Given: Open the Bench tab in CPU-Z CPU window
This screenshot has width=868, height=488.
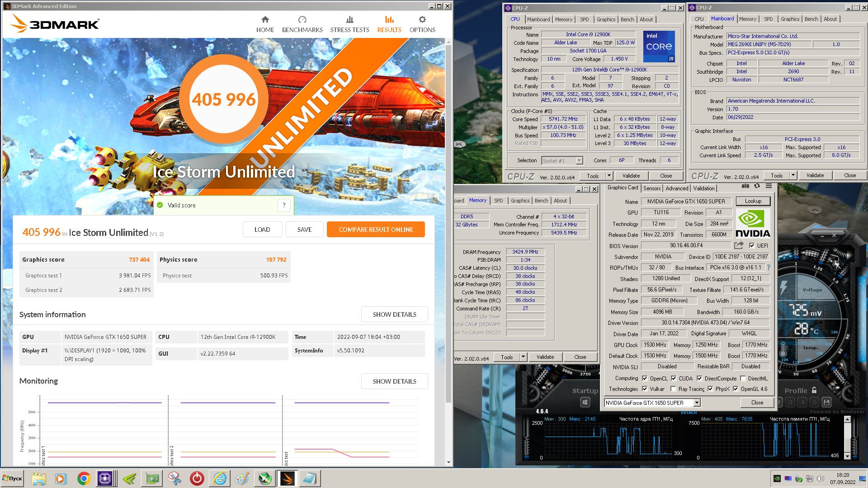Looking at the screenshot, I should (627, 19).
